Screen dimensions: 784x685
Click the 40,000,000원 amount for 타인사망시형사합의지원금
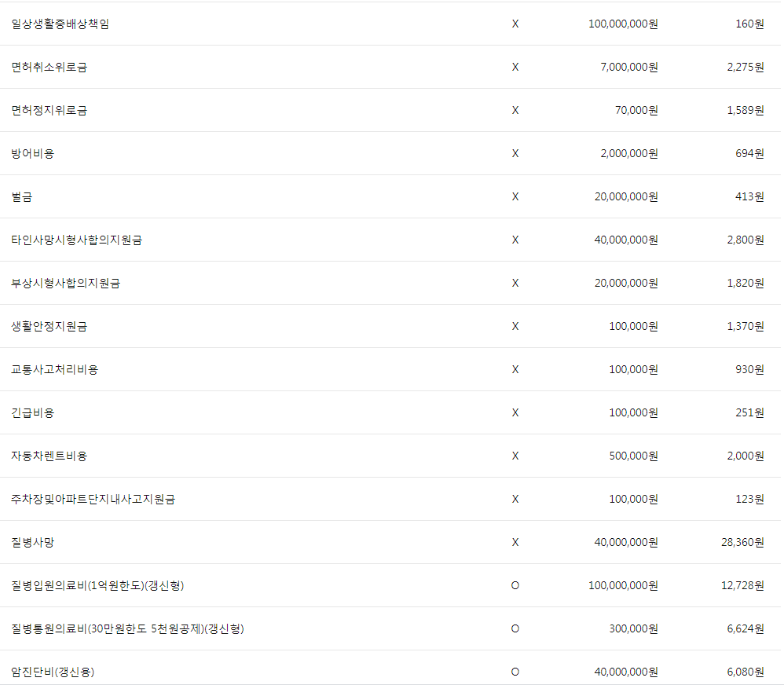[627, 240]
